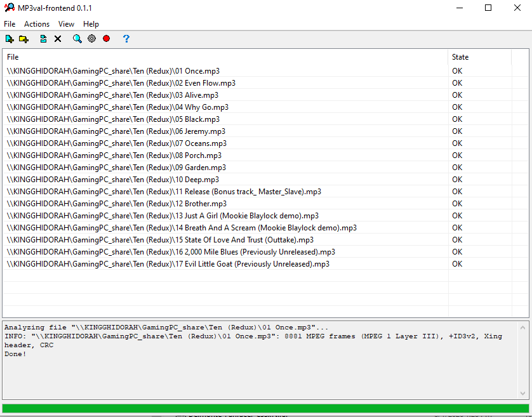
Task: Click OK state of 12 Brother.mp3
Action: (457, 204)
